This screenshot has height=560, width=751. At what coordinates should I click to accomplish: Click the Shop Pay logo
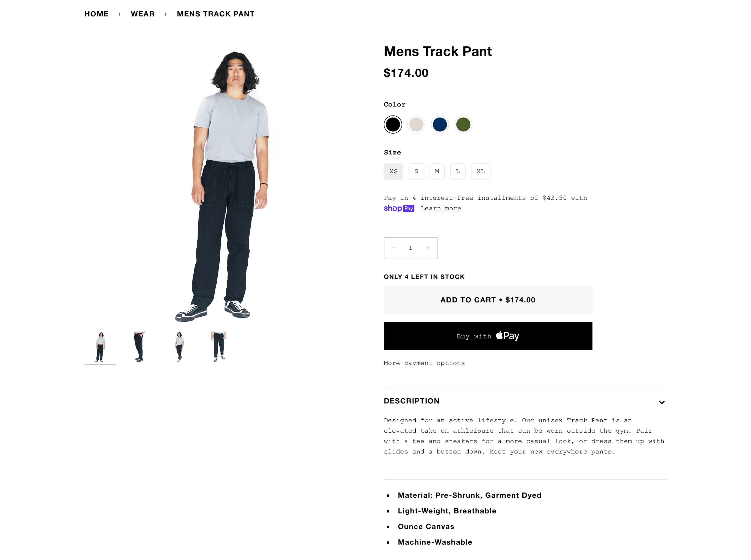tap(399, 208)
